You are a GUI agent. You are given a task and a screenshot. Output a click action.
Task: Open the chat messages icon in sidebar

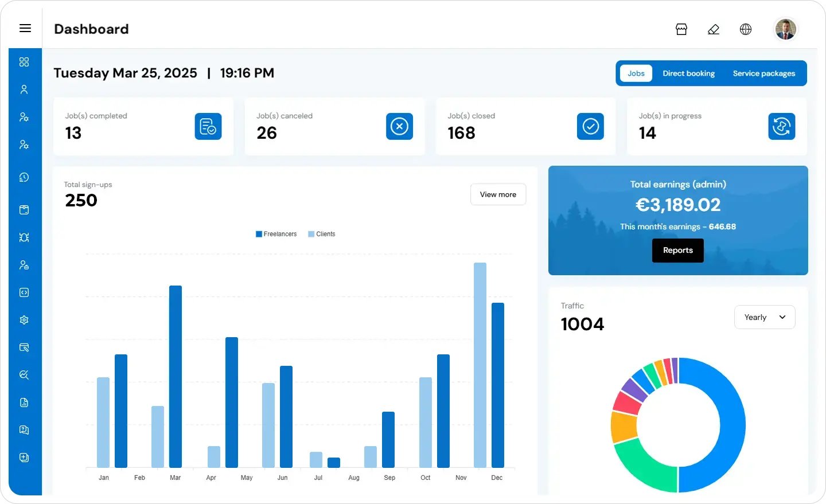click(24, 429)
